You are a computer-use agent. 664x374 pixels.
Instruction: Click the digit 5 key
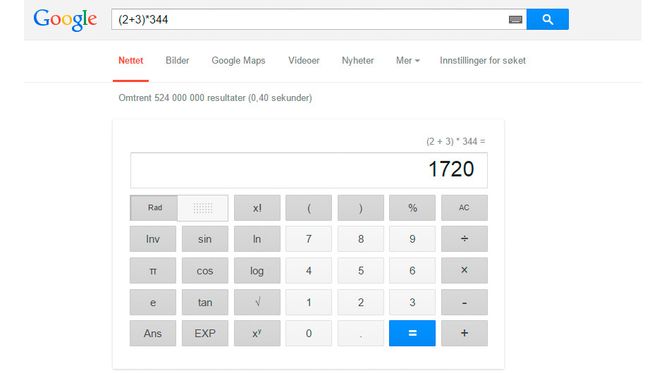[x=361, y=270]
